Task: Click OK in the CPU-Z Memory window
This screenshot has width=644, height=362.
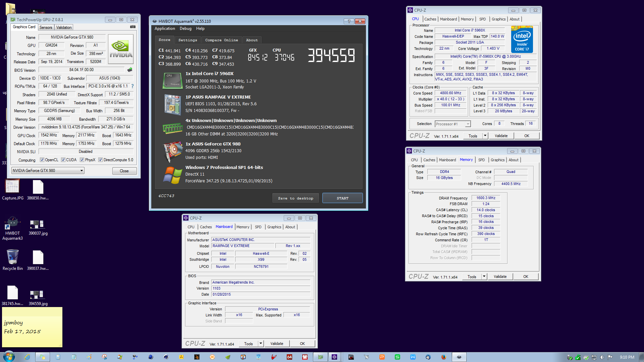Action: click(526, 277)
